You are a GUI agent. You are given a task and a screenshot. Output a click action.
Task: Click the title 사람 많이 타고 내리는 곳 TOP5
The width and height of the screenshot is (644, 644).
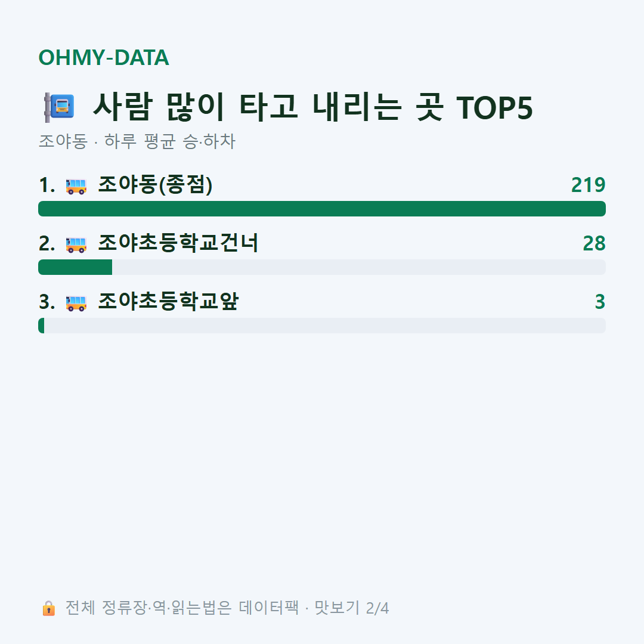point(312,107)
